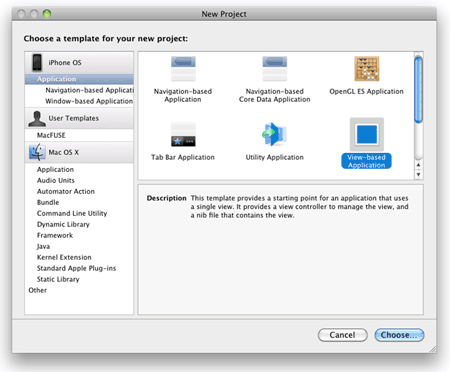The image size is (450, 372).
Task: Click the iPhone OS device icon
Action: point(37,63)
